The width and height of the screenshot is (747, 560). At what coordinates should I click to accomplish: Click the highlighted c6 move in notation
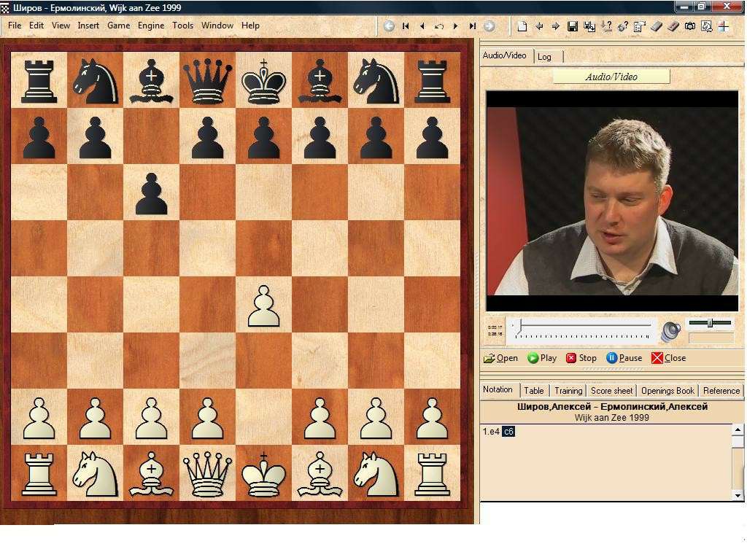point(508,432)
